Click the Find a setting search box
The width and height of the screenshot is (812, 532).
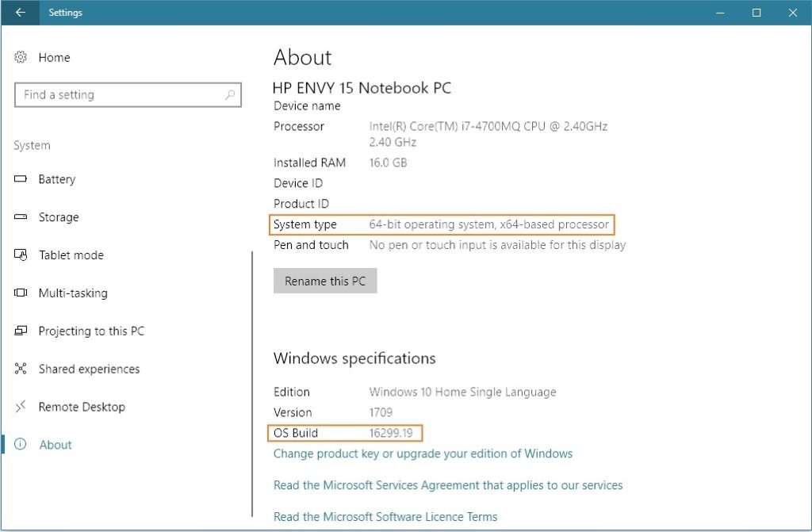pos(128,95)
